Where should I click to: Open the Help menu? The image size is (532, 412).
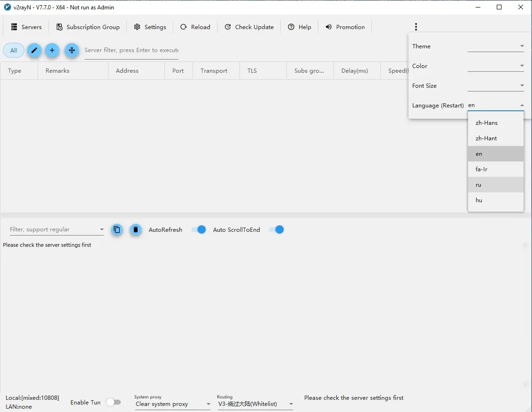[x=300, y=27]
